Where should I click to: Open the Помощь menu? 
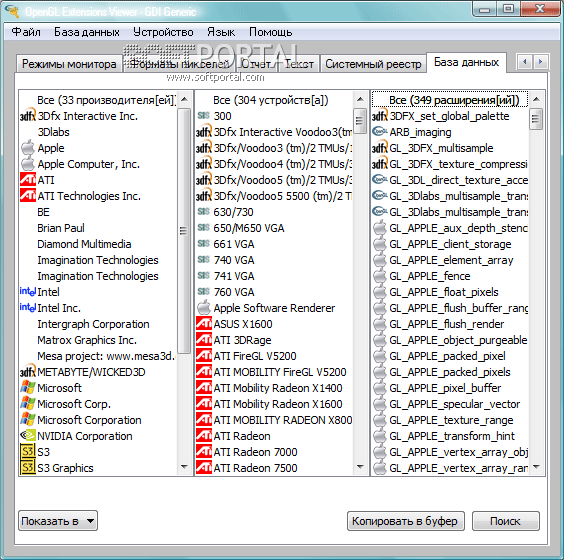(270, 32)
